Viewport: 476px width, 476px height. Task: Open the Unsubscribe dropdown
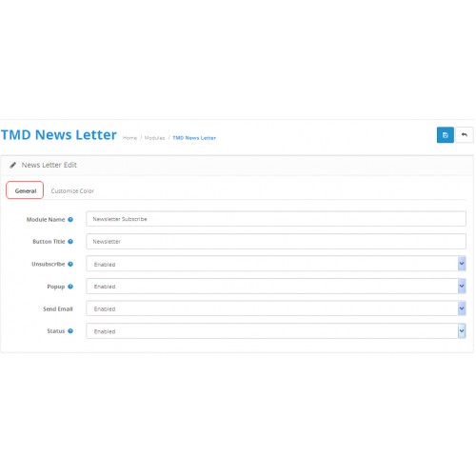tap(276, 264)
